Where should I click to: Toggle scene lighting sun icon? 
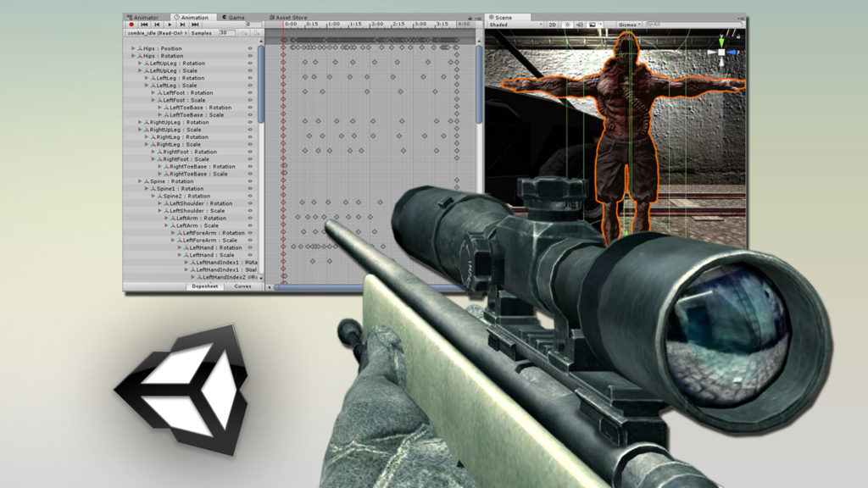[567, 25]
